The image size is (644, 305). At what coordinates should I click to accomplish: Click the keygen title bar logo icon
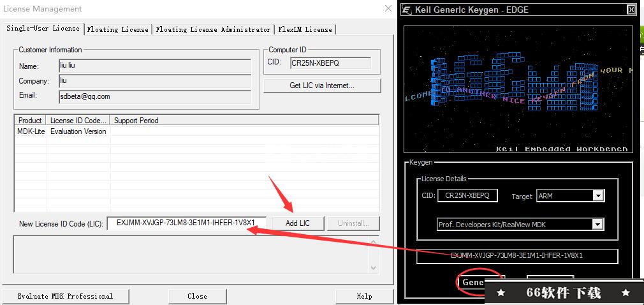pos(407,10)
